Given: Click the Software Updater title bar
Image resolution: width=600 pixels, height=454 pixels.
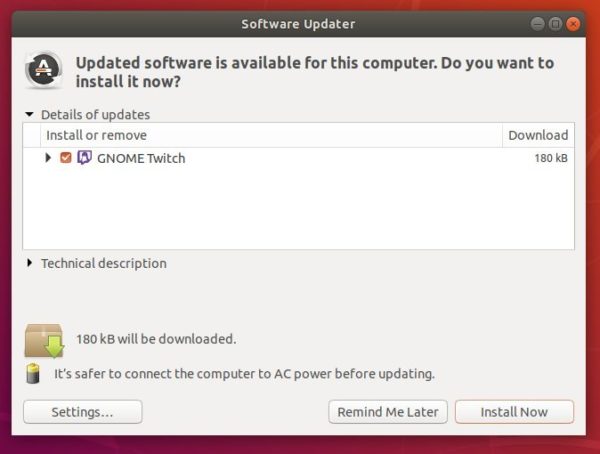Looking at the screenshot, I should 298,24.
